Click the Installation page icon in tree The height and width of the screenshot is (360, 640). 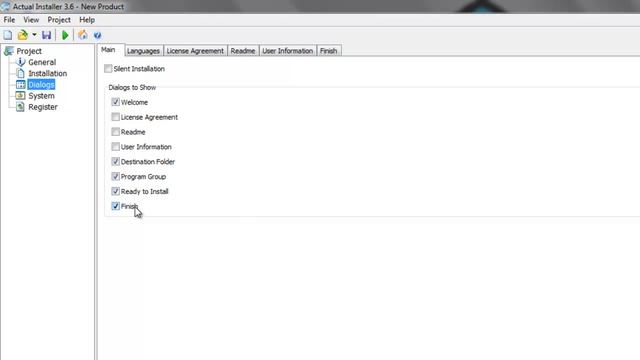tap(20, 73)
